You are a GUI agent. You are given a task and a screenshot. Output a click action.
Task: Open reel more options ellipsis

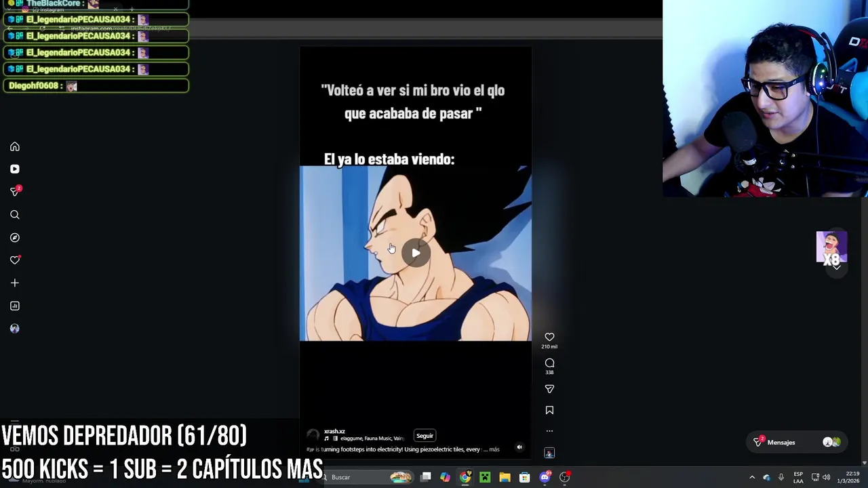(549, 431)
